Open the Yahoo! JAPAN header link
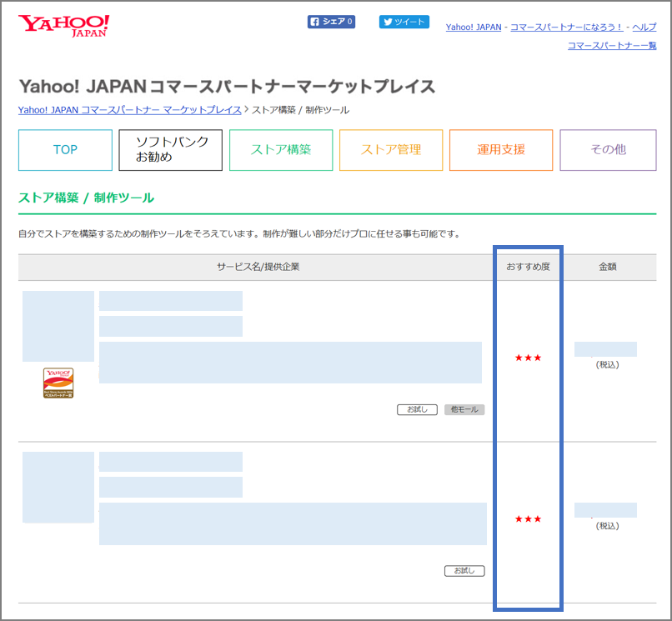This screenshot has height=621, width=672. (x=473, y=27)
